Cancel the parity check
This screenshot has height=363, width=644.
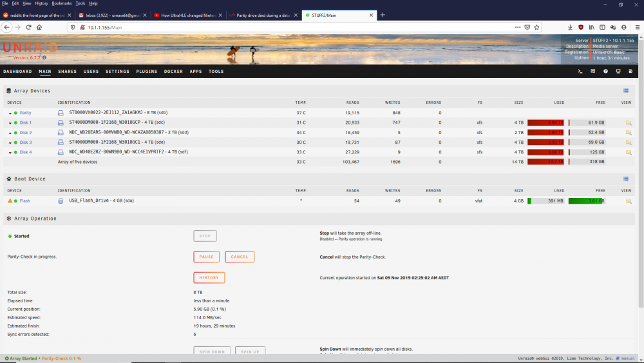[x=240, y=257]
